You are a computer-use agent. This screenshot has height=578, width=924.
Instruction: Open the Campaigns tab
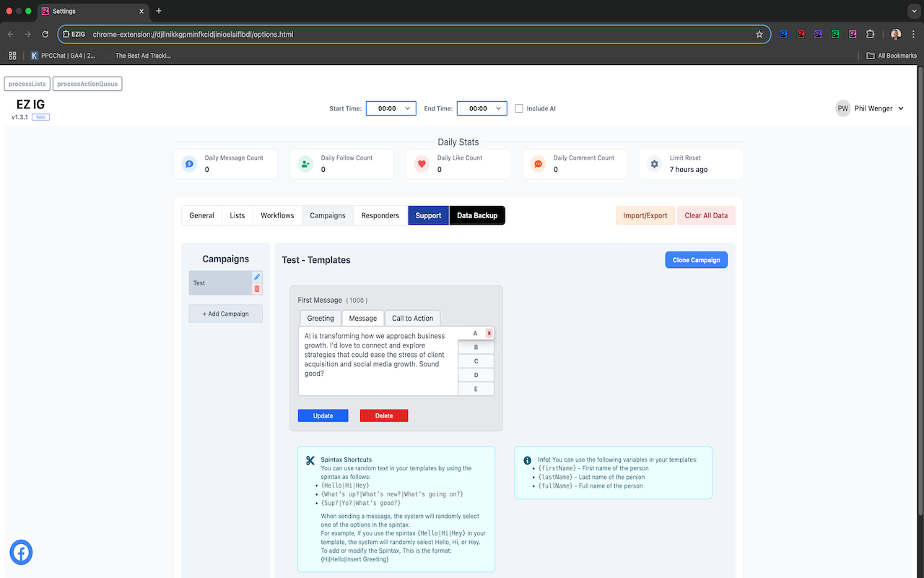click(328, 215)
